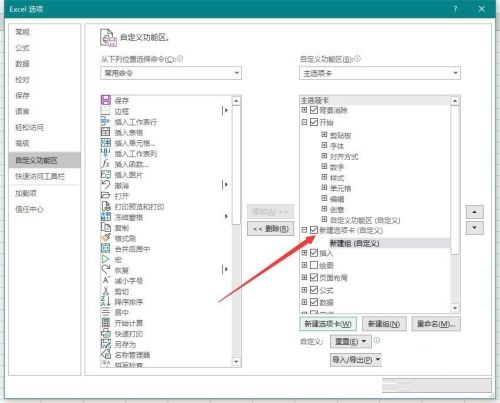Choose the 开始计算 calculator icon
The image size is (500, 403).
click(x=106, y=323)
